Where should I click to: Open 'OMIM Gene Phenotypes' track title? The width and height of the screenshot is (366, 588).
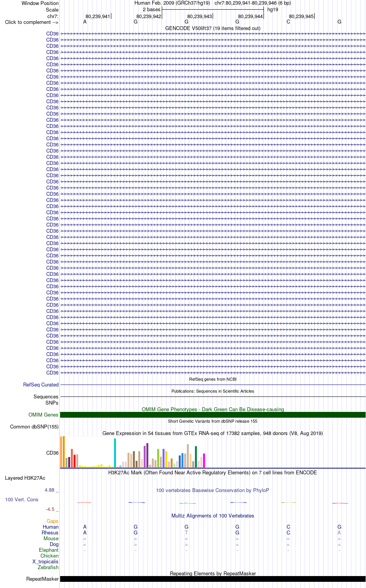point(213,409)
